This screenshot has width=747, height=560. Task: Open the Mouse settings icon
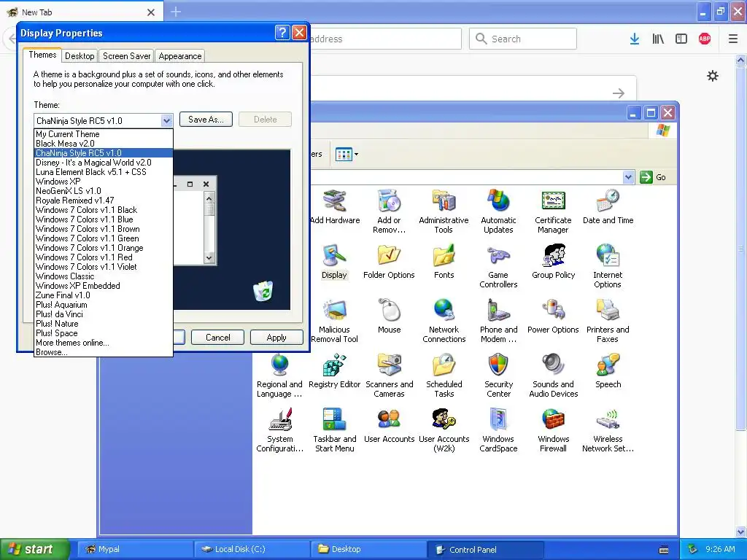(x=389, y=316)
